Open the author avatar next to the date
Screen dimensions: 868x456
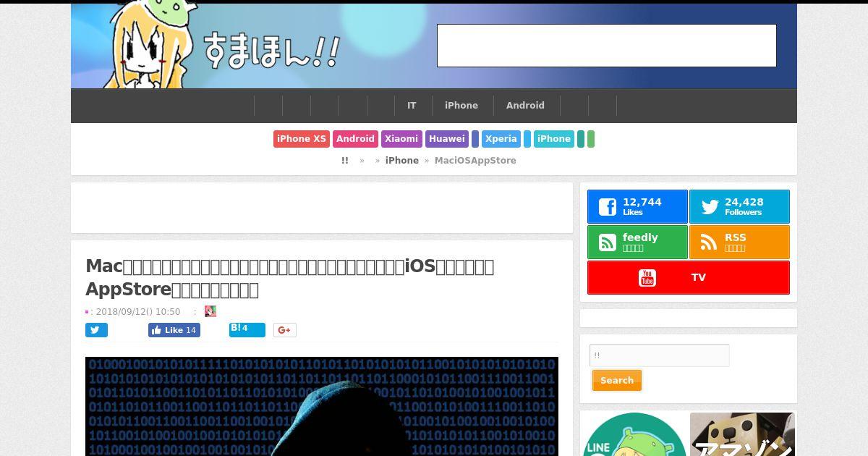tap(210, 311)
